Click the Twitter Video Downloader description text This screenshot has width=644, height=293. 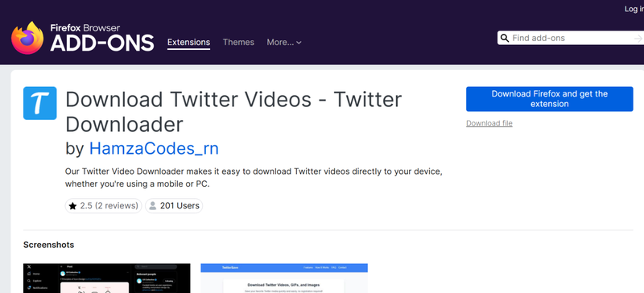coord(254,178)
